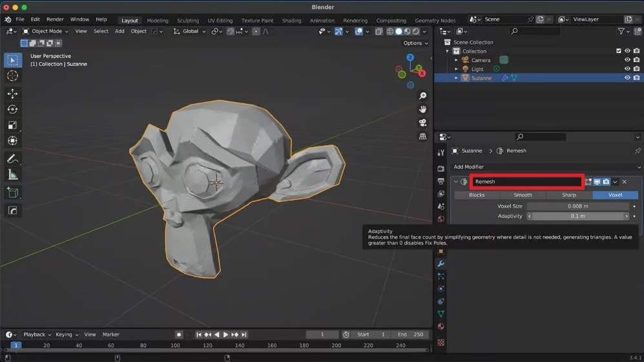
Task: Open the Output properties tab
Action: coord(441,181)
